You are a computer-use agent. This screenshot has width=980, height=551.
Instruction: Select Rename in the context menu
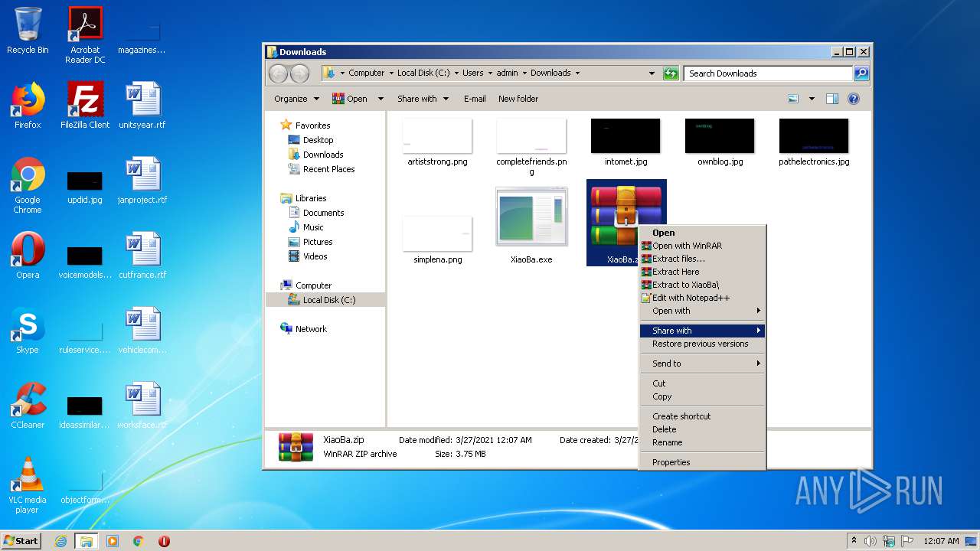click(702, 442)
